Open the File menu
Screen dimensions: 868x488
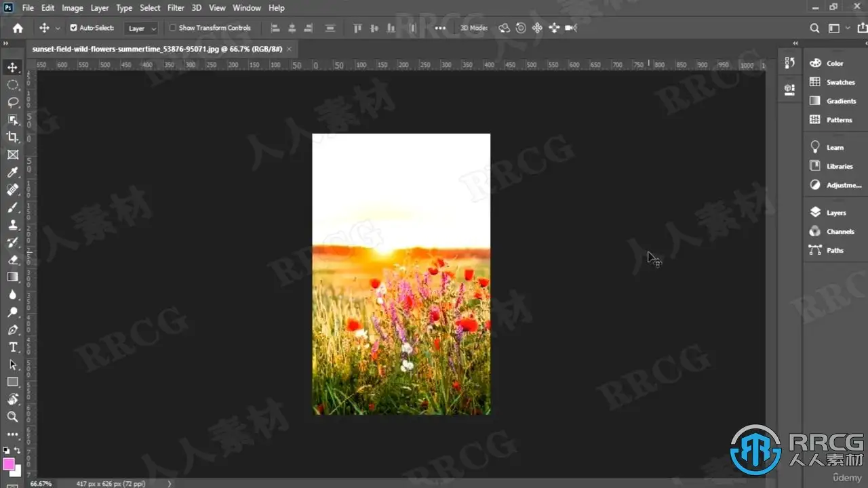click(x=28, y=8)
